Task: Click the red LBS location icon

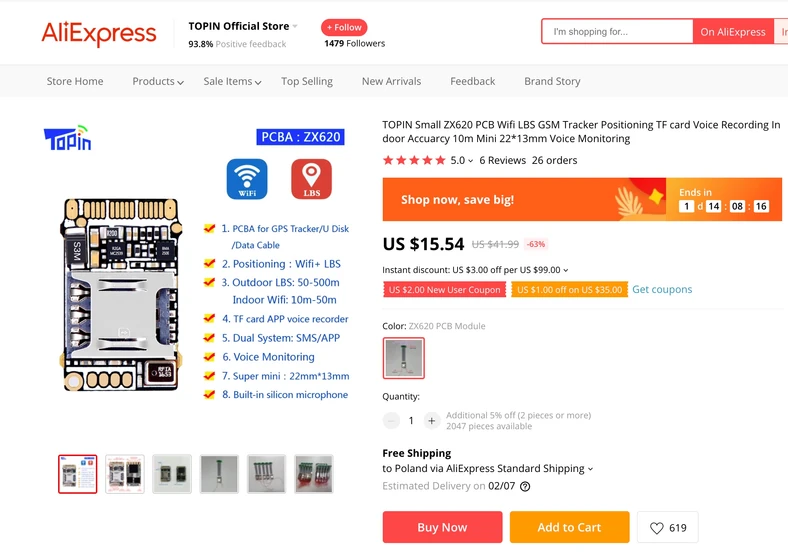Action: tap(312, 179)
